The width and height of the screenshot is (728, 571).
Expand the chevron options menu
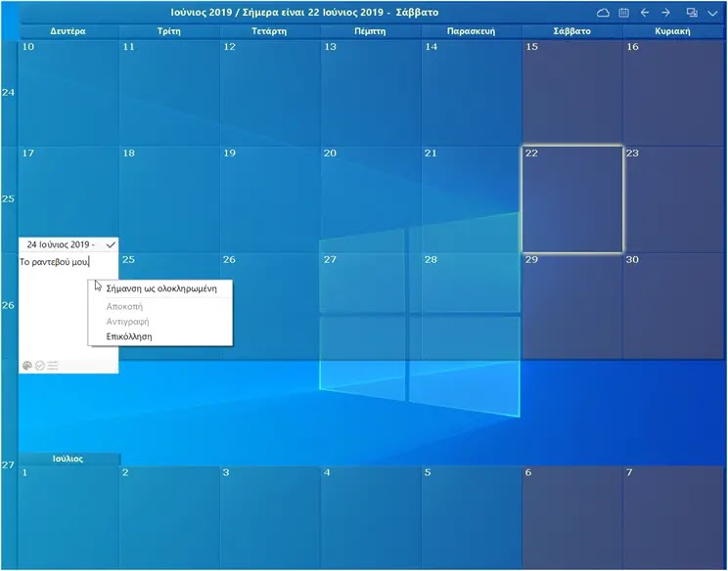click(x=712, y=13)
